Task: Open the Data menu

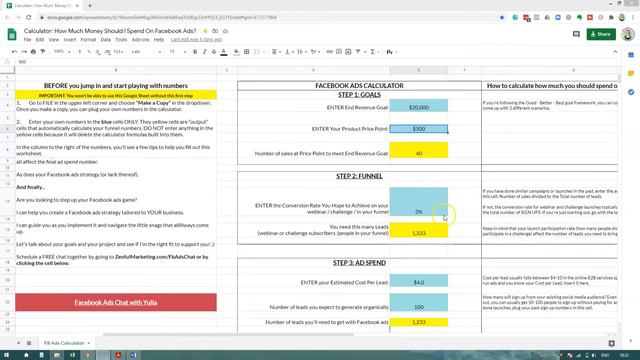Action: click(x=106, y=40)
